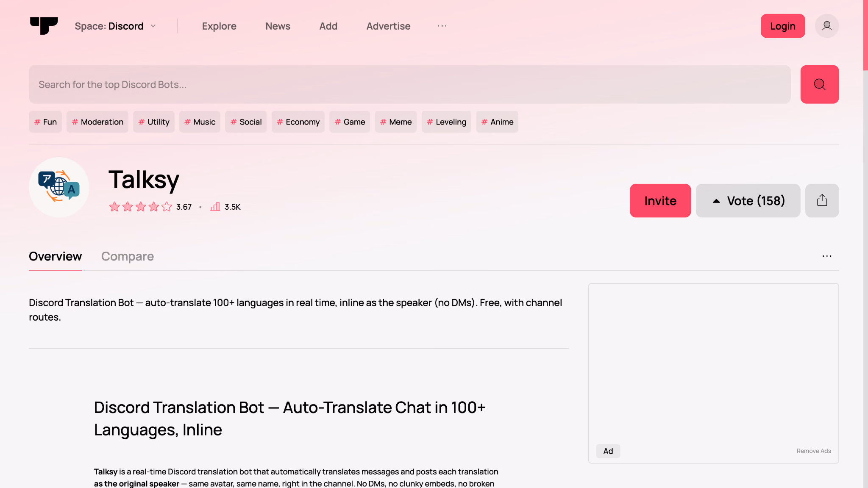Image resolution: width=868 pixels, height=488 pixels.
Task: Open the News menu item
Action: 278,26
